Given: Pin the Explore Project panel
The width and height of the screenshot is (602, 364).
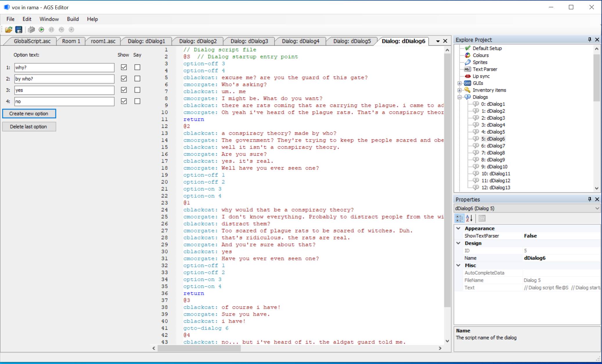Looking at the screenshot, I should 590,39.
